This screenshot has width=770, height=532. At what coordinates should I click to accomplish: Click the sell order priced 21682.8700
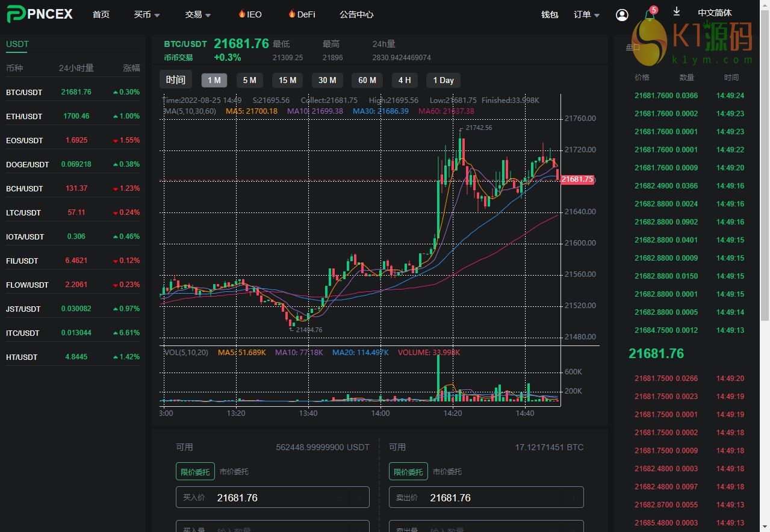(689, 504)
